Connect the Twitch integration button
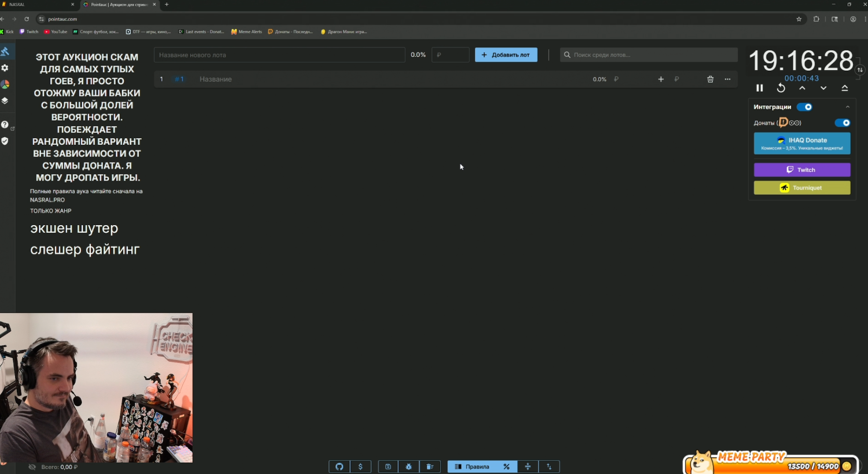 click(x=802, y=170)
